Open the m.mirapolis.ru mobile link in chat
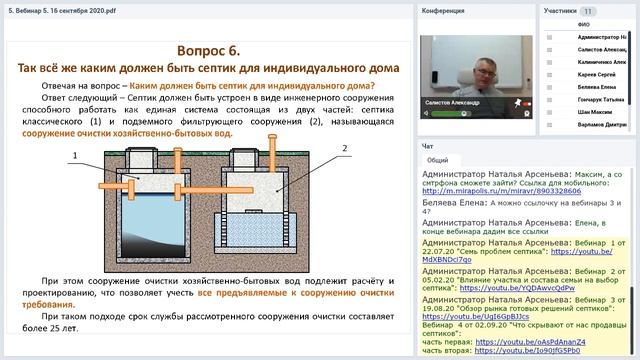This screenshot has width=640, height=360. pos(501,191)
